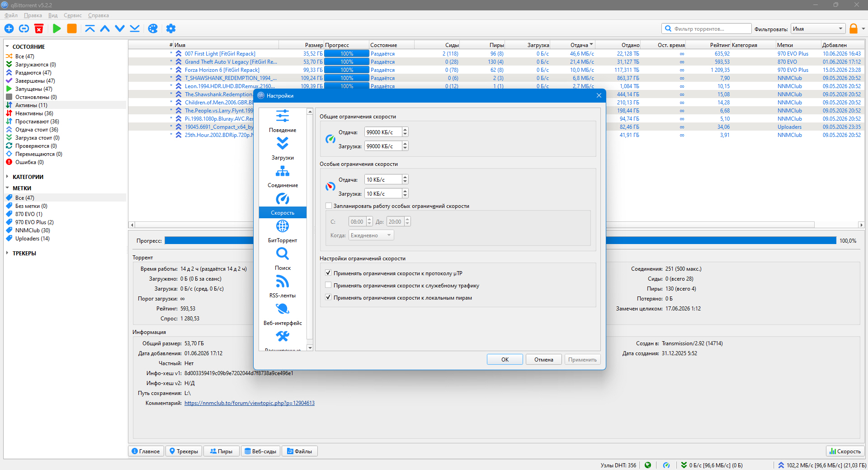Open the Фильтровать Имя dropdown

[x=818, y=29]
